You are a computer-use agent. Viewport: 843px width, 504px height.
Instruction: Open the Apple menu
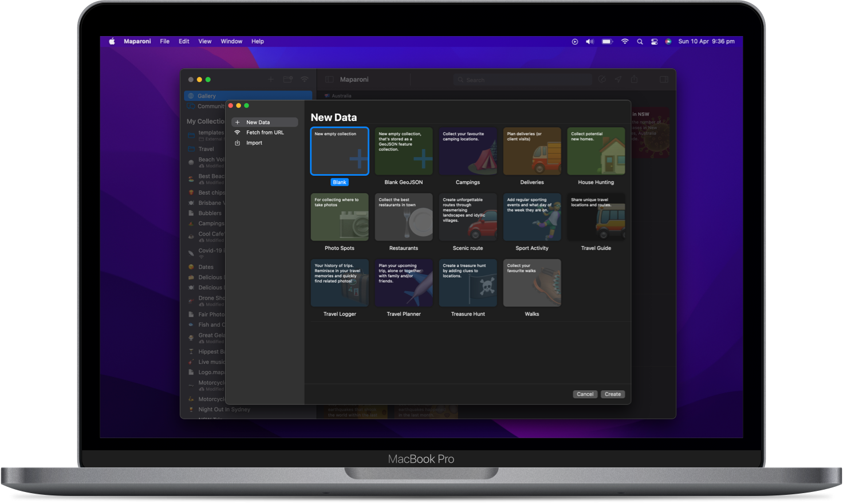tap(112, 41)
